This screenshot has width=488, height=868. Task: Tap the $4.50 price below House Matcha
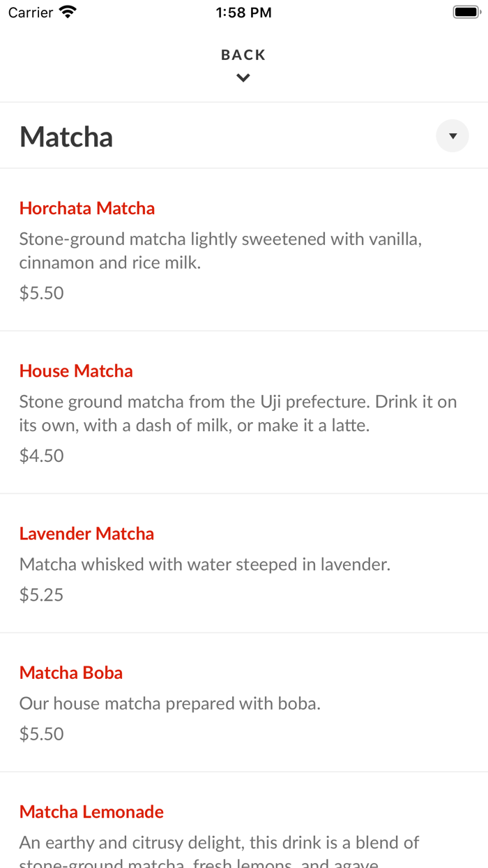click(41, 455)
